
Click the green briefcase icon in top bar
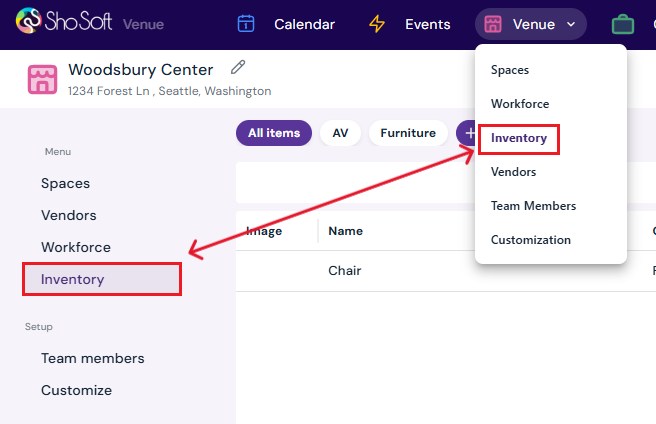tap(623, 24)
